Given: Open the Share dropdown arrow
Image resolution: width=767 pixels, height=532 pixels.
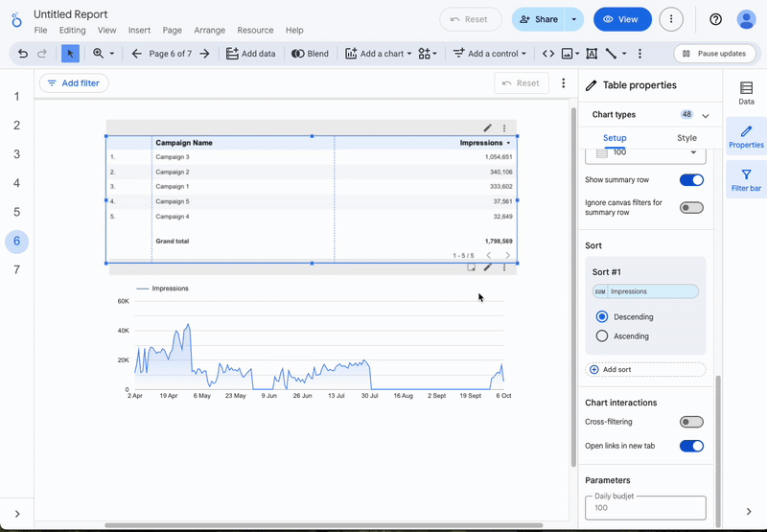Looking at the screenshot, I should point(573,19).
